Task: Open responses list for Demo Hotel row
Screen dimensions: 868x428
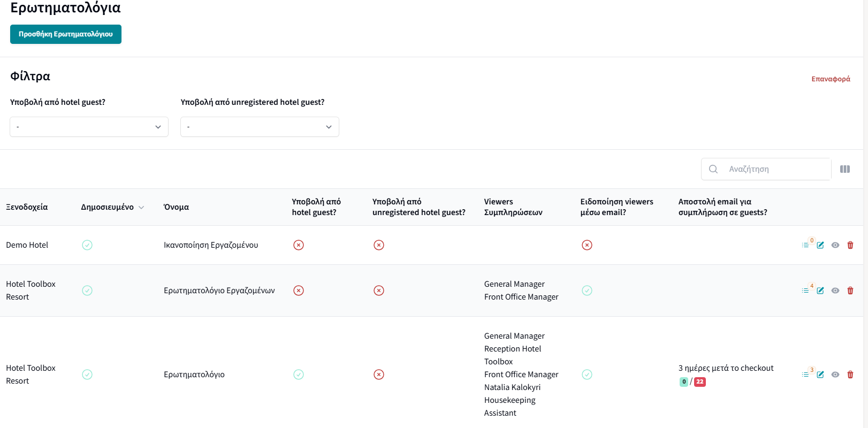Action: 805,245
